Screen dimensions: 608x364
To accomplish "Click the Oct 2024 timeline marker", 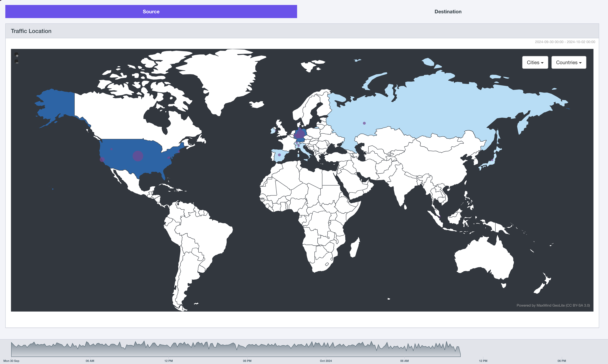I will [326, 361].
